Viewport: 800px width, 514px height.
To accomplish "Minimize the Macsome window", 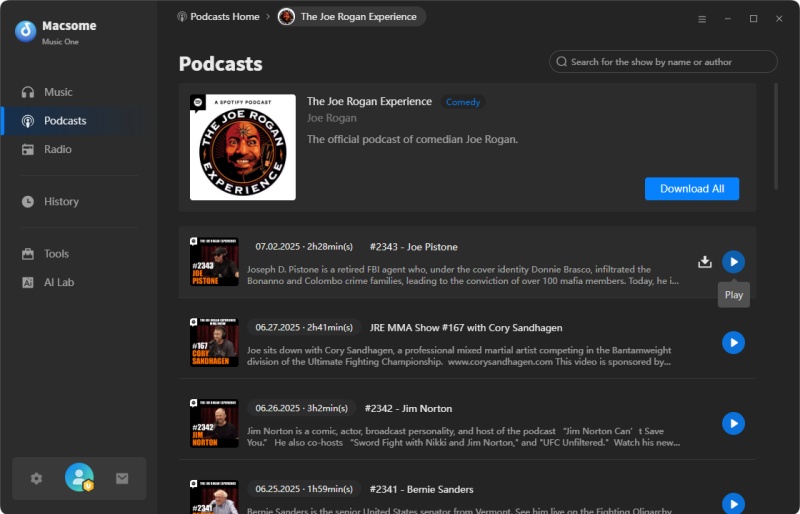I will [728, 19].
